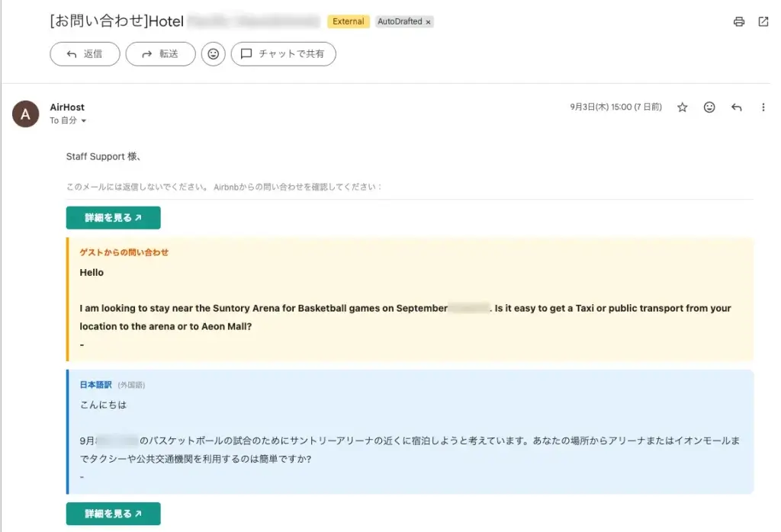This screenshot has width=781, height=532.
Task: Click the Hello line in inquiry
Action: pyautogui.click(x=92, y=272)
